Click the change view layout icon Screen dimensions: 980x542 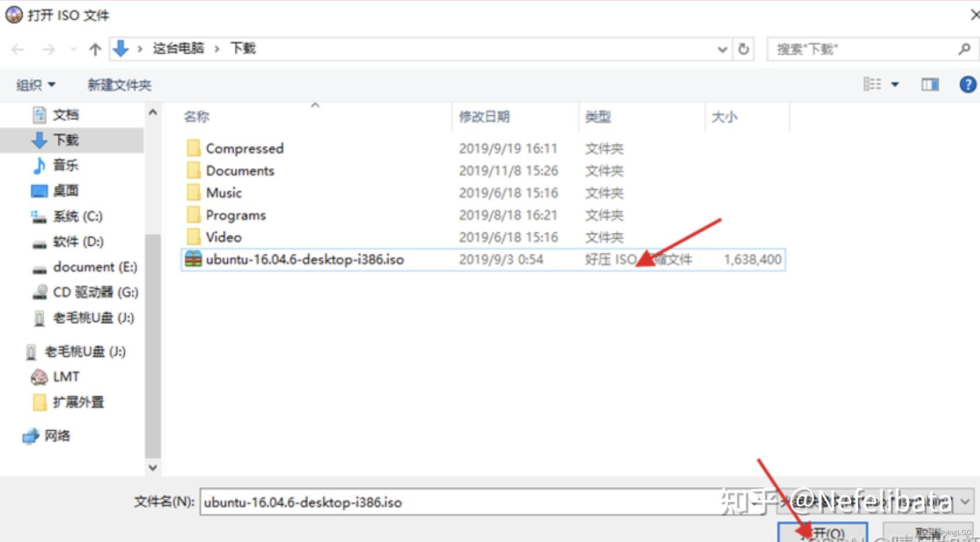(872, 84)
